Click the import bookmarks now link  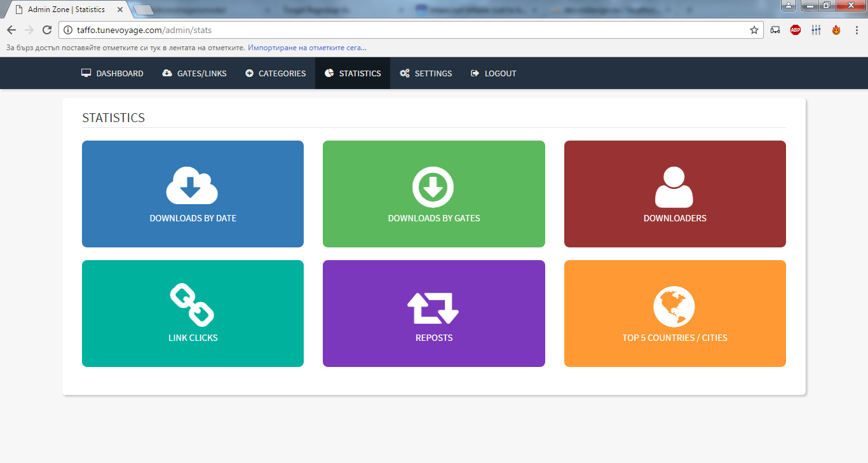[307, 48]
